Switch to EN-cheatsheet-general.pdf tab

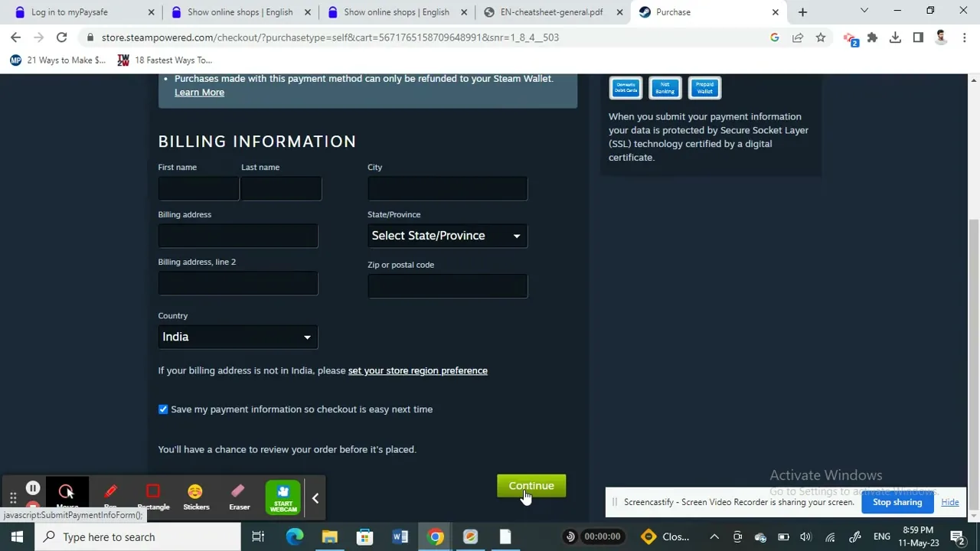[x=551, y=12]
